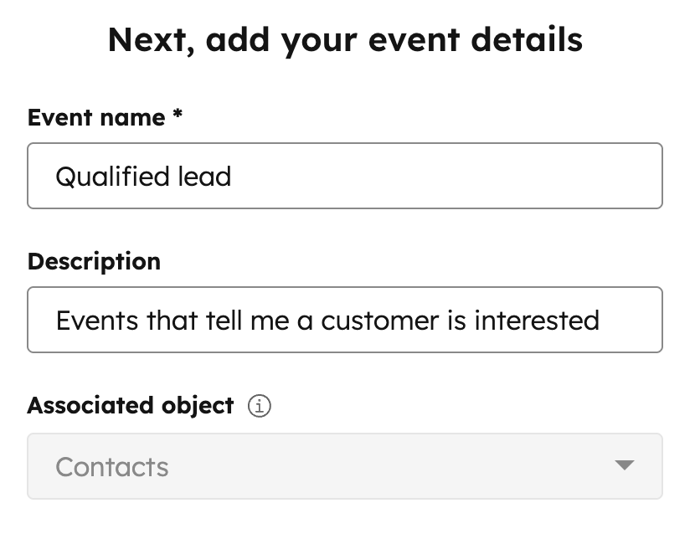Click the word "Qualified" in Event name field
The height and width of the screenshot is (539, 695).
coord(113,177)
